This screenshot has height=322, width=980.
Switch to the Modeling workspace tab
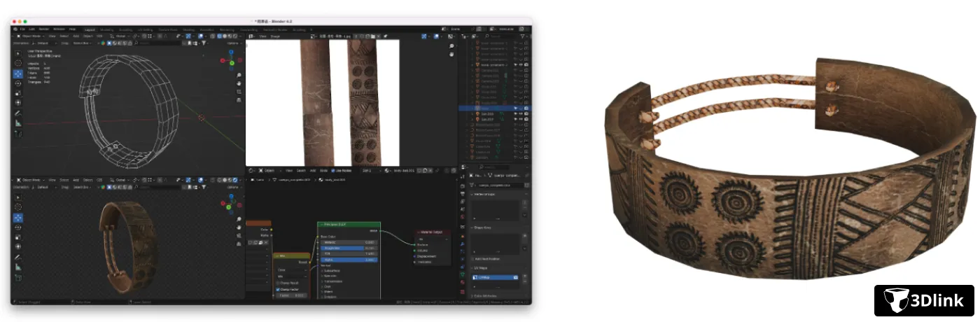[x=107, y=29]
